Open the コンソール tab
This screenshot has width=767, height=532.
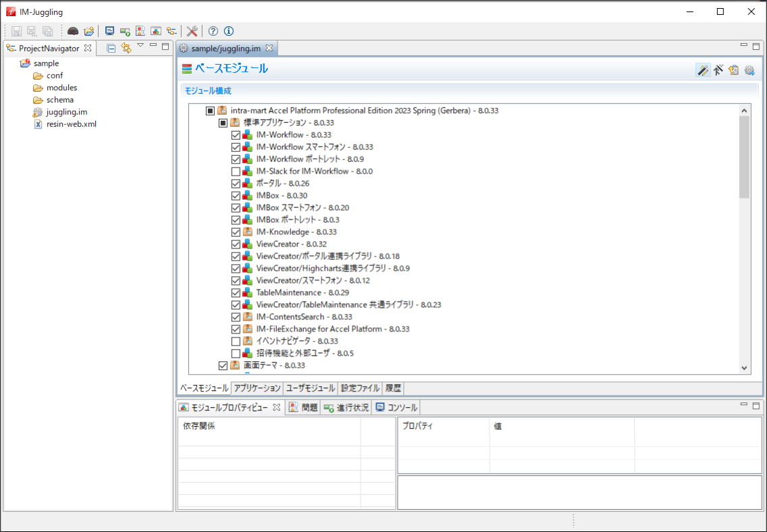pyautogui.click(x=397, y=408)
